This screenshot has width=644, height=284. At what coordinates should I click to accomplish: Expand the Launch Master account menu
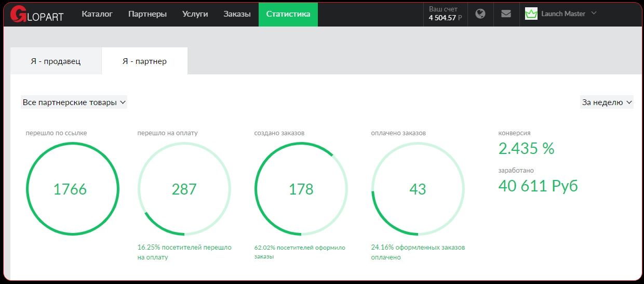tap(569, 14)
